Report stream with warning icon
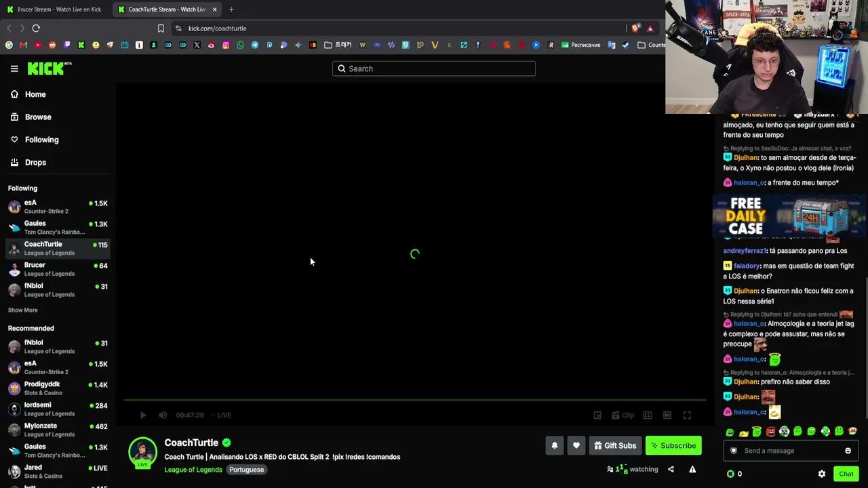The height and width of the screenshot is (488, 868). 692,469
